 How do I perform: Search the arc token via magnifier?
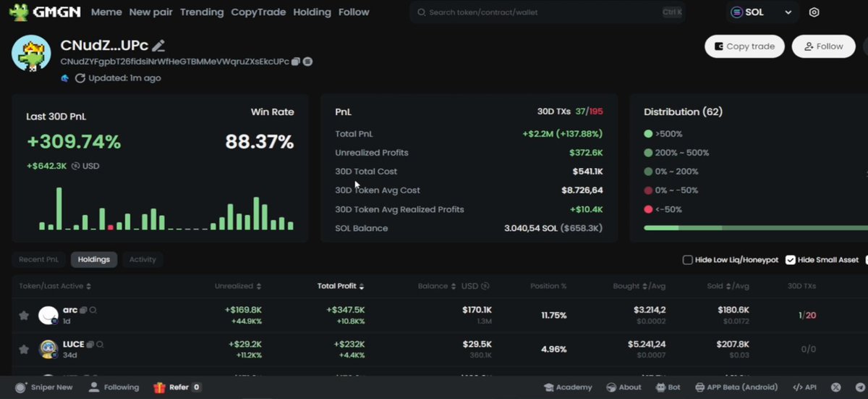click(93, 310)
